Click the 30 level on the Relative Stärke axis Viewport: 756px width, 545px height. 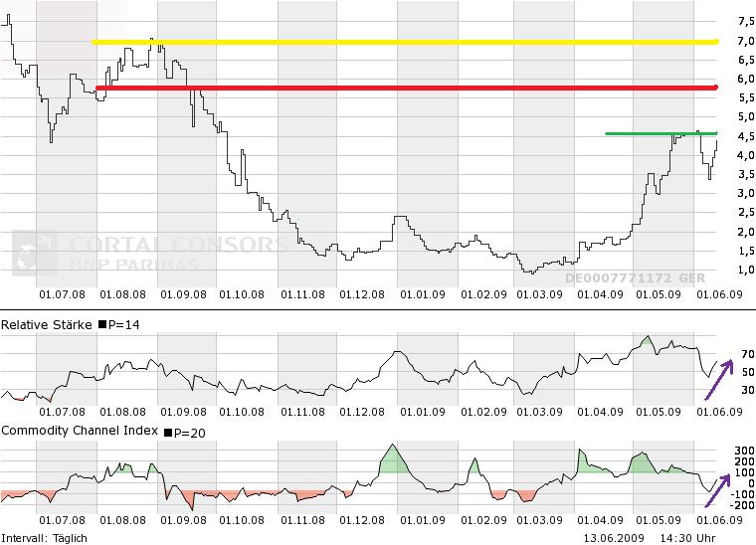(x=748, y=389)
